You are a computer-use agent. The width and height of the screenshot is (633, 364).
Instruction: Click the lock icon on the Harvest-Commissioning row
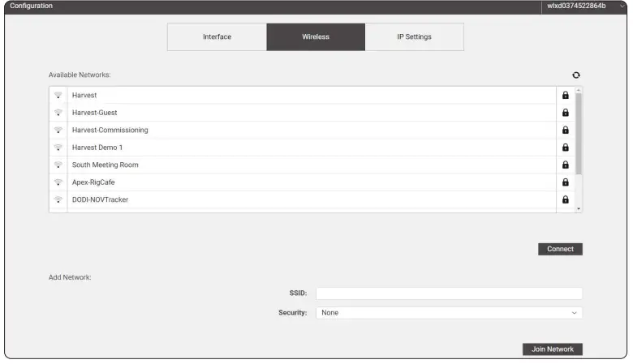point(565,130)
